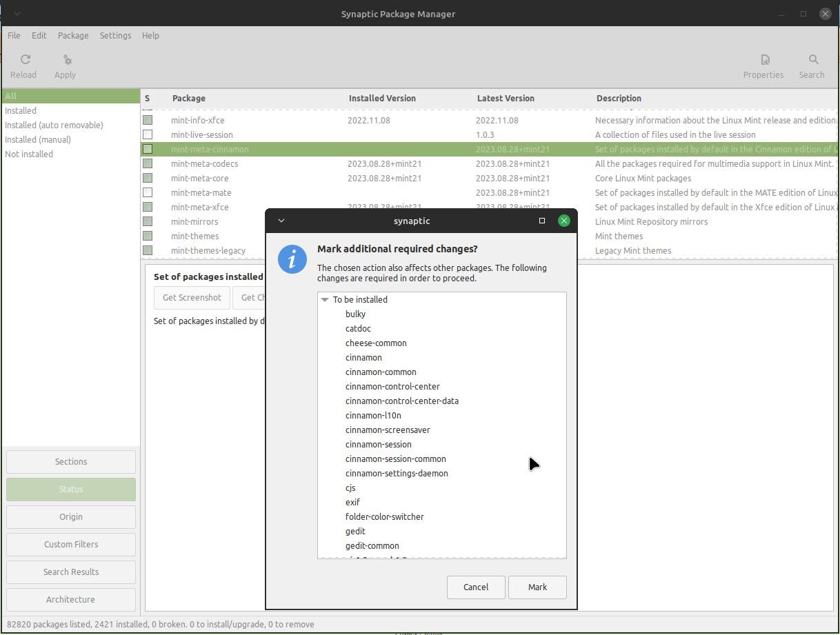Screen dimensions: 840x635
Task: Click the blue info icon in dialog
Action: 292,259
